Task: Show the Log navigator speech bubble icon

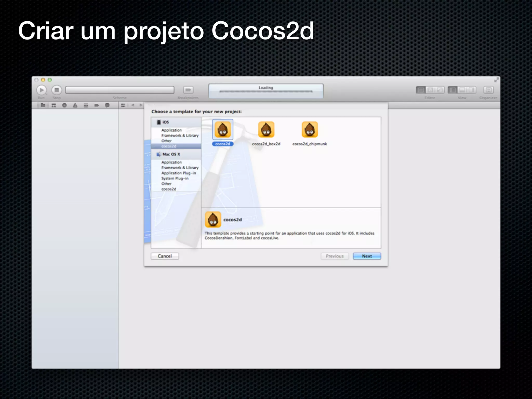Action: (x=107, y=105)
